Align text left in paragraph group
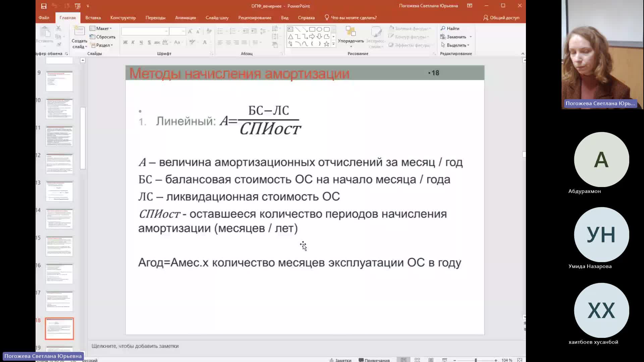This screenshot has width=644, height=362. click(220, 42)
